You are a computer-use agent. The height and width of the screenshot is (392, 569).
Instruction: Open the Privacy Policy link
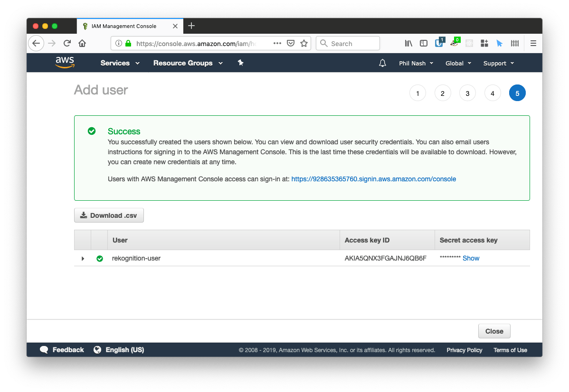465,350
